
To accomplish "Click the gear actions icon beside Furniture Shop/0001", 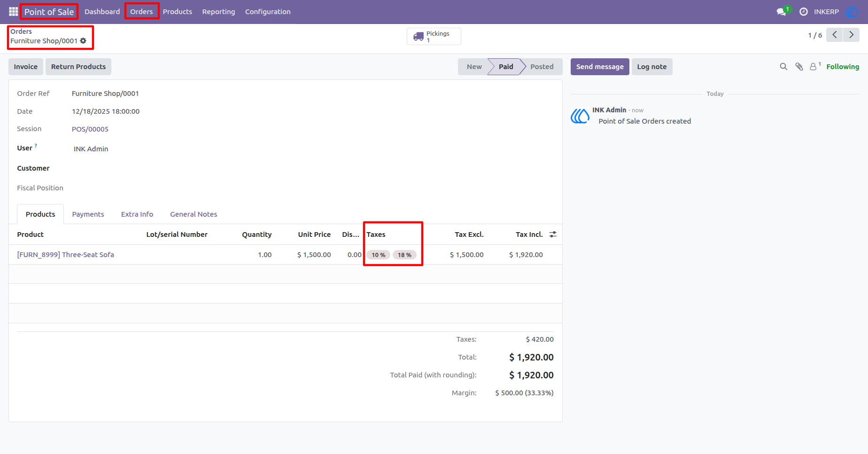I will [x=83, y=41].
